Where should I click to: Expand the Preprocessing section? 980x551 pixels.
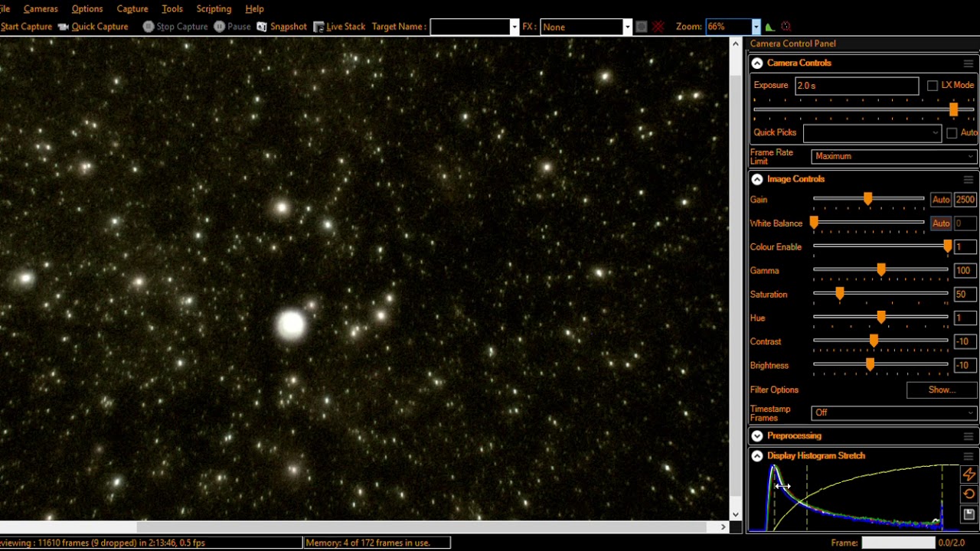(x=757, y=436)
